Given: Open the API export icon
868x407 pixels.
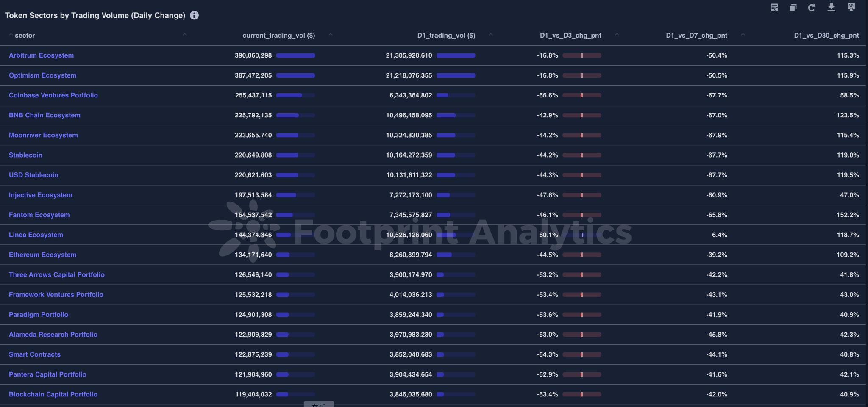Looking at the screenshot, I should click(x=851, y=7).
